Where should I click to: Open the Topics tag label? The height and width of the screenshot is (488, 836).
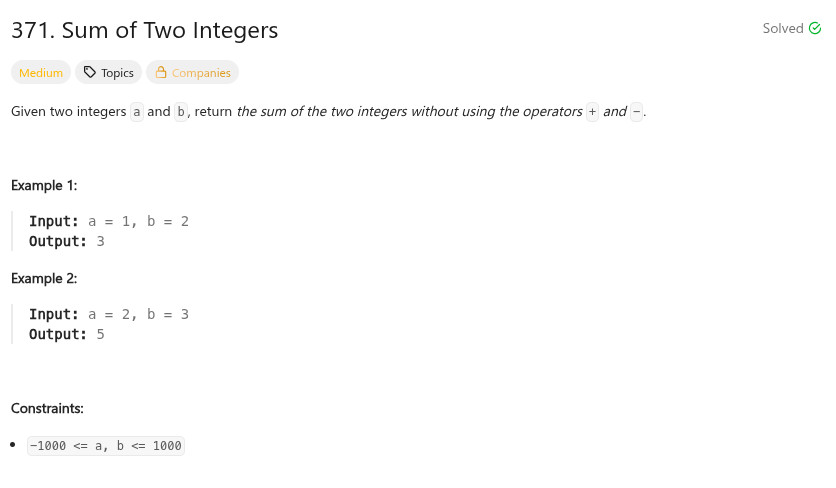point(117,73)
